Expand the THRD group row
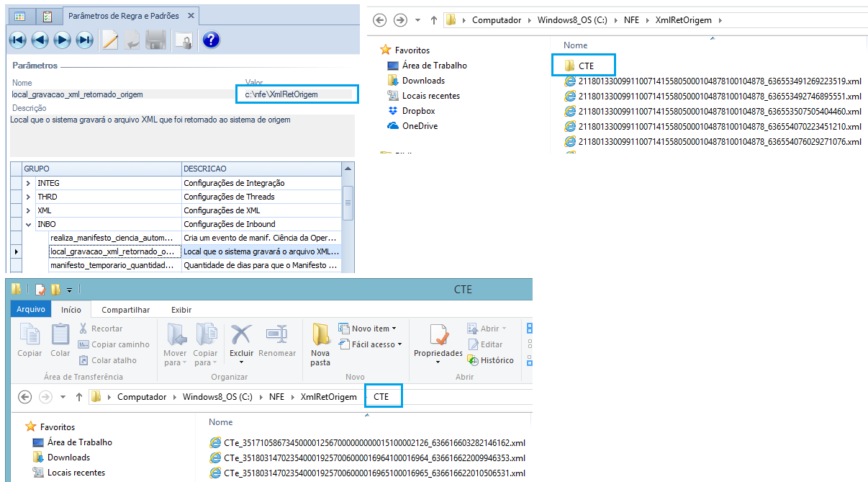Viewport: 868px width, 482px height. [x=28, y=197]
